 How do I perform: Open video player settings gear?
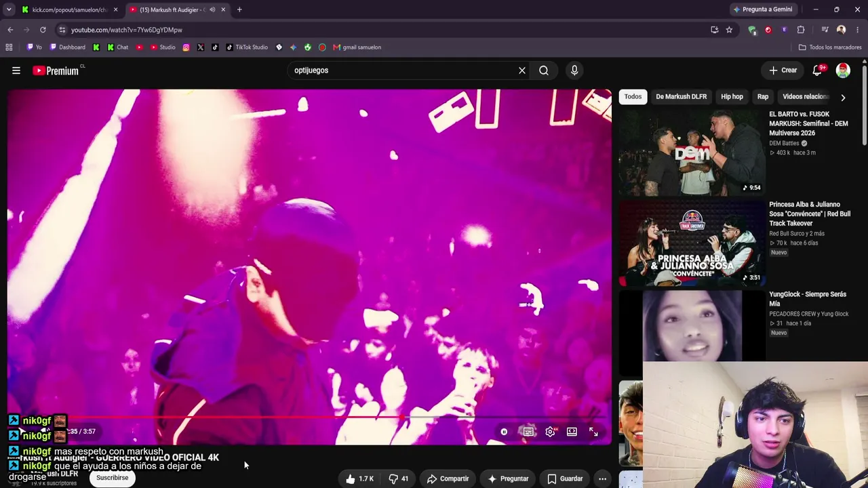[x=551, y=432]
